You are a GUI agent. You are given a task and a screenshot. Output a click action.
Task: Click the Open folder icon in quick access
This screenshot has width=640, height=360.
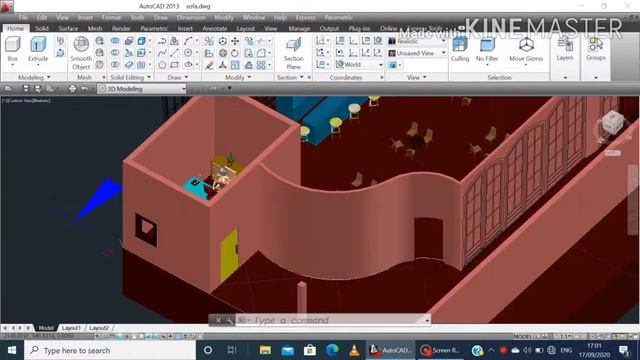coord(8,89)
